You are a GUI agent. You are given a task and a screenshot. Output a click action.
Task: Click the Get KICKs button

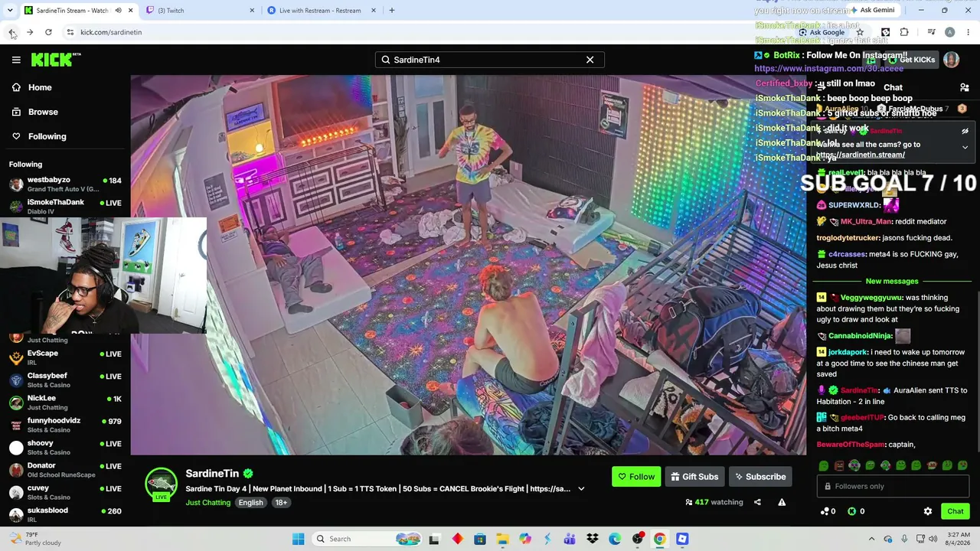[x=911, y=60]
